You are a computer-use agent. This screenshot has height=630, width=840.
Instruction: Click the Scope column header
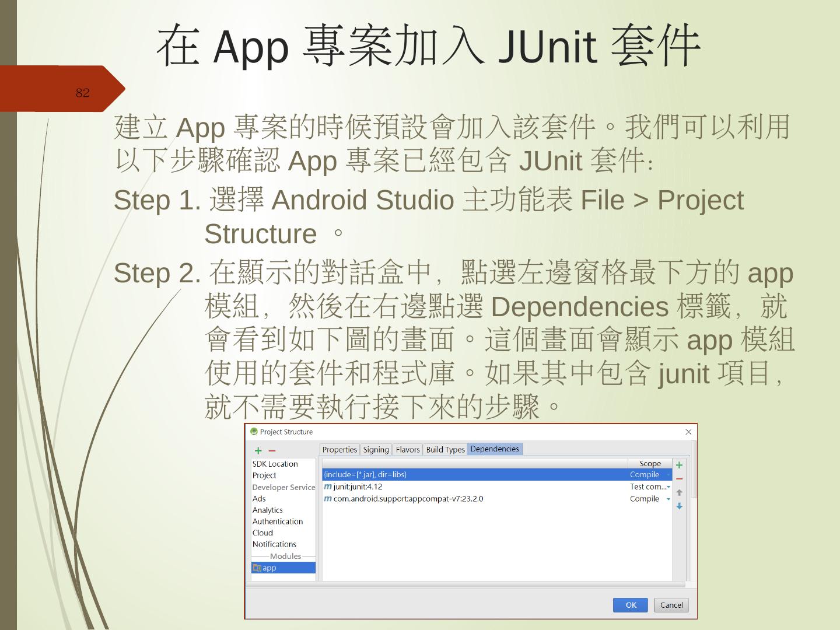click(x=650, y=463)
